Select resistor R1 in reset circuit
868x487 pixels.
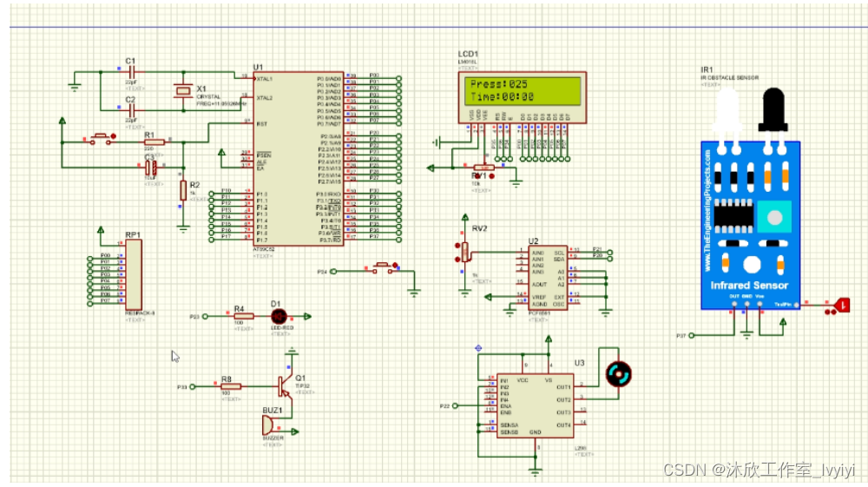154,142
